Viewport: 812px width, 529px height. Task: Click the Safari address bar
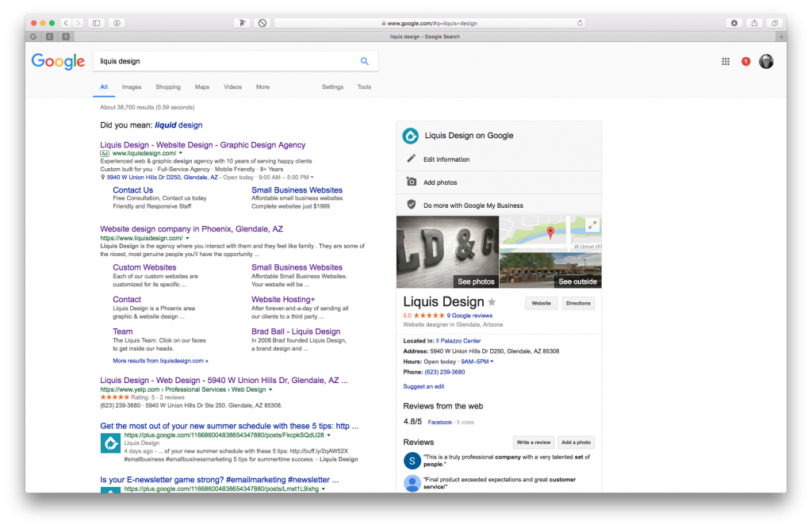point(429,23)
